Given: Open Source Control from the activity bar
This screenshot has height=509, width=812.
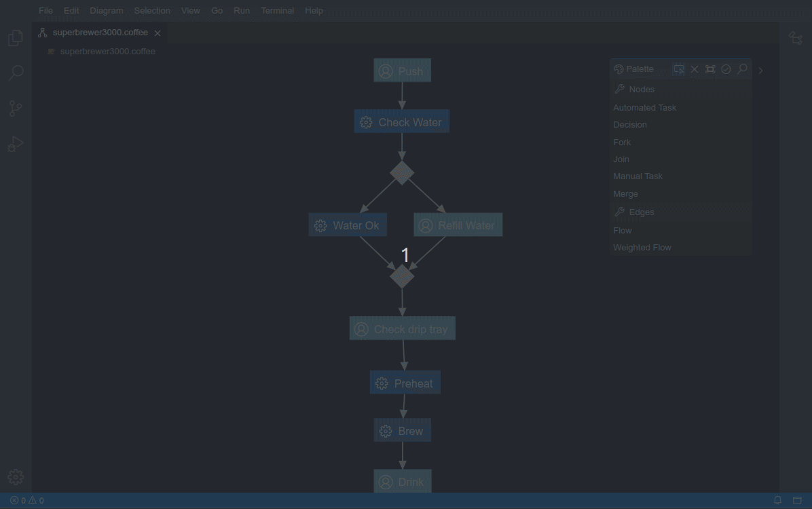Looking at the screenshot, I should click(15, 108).
